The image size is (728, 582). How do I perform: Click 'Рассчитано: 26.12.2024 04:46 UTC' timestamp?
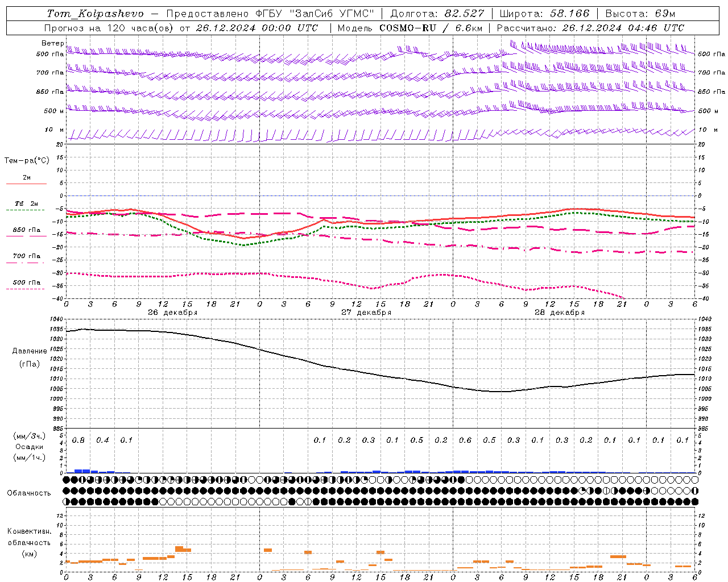[x=591, y=28]
